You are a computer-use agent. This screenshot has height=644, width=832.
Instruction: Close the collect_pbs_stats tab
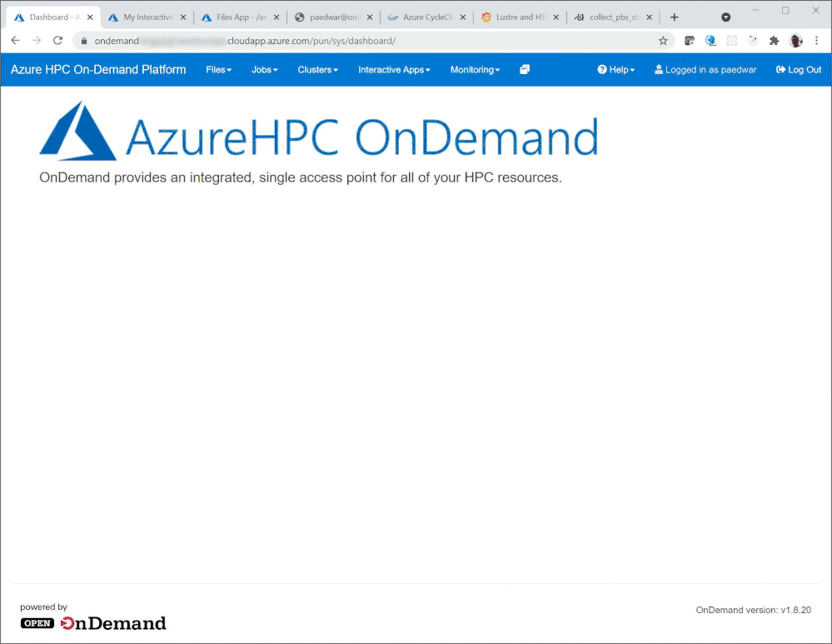[x=649, y=17]
